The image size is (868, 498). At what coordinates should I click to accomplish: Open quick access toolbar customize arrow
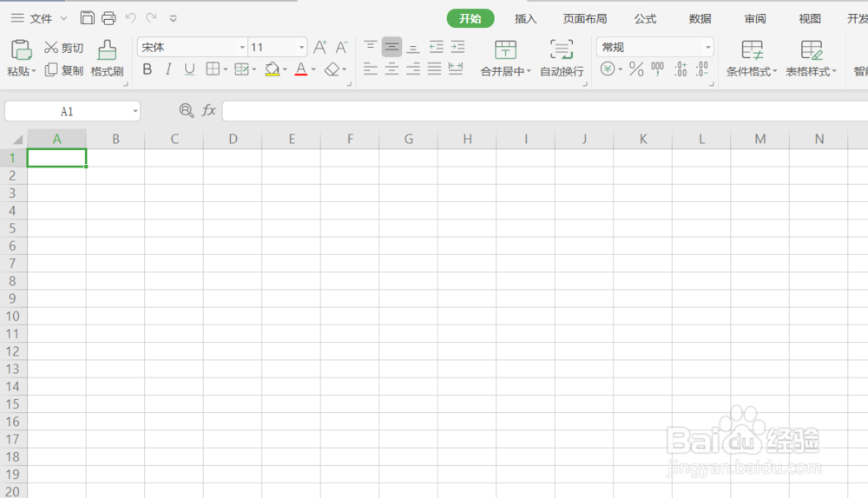174,19
